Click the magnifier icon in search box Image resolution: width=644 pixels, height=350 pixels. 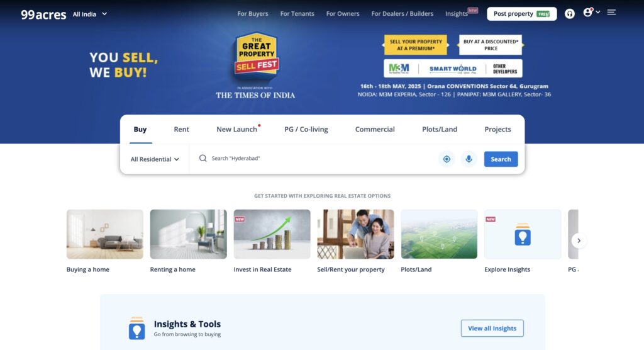(x=203, y=159)
